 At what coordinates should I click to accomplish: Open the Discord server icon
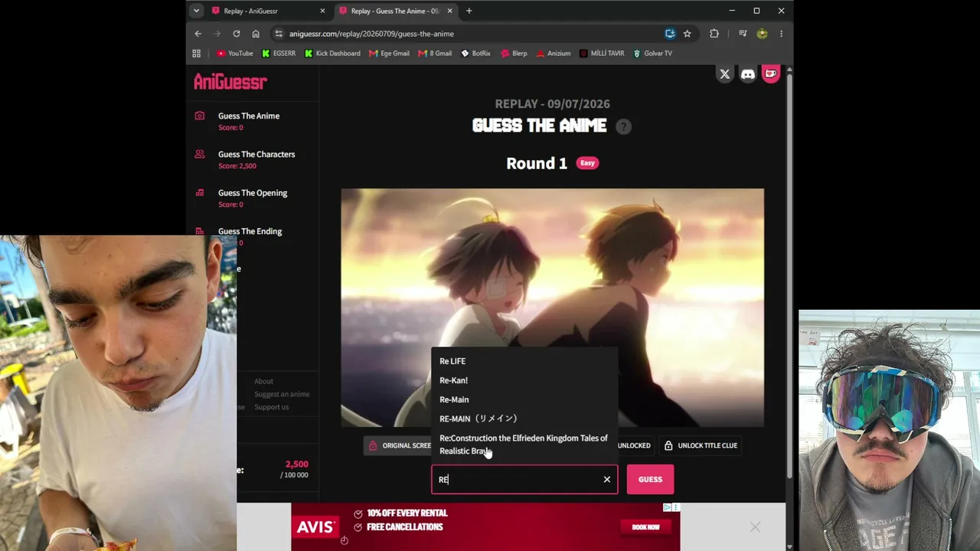pos(748,74)
